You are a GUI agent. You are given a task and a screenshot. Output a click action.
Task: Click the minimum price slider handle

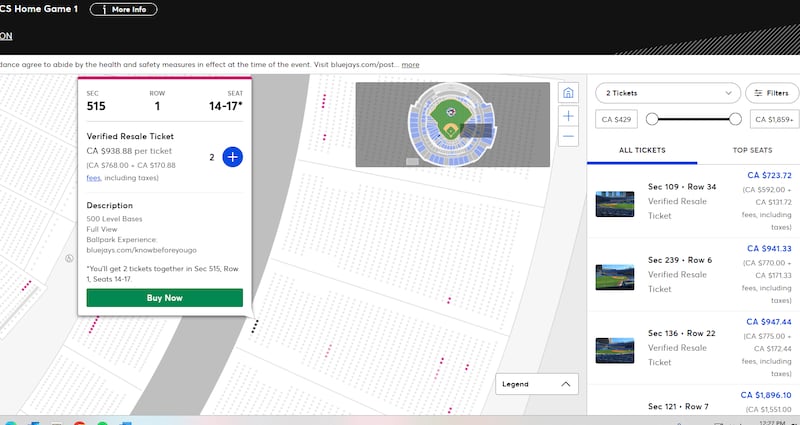(x=652, y=119)
